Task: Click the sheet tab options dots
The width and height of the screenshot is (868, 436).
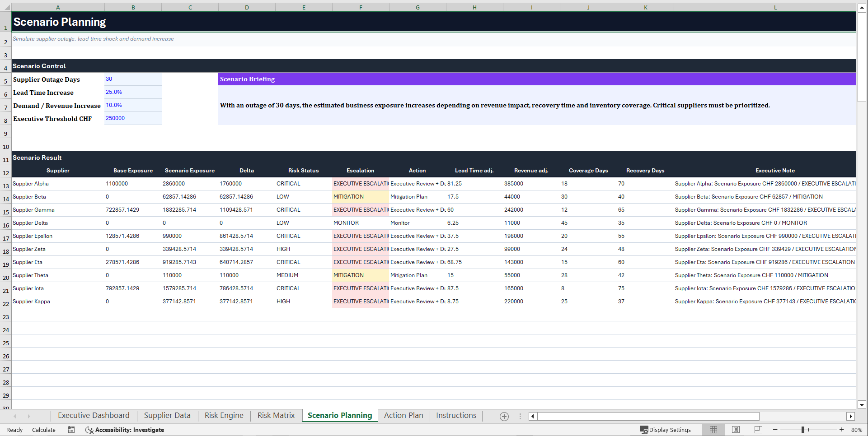Action: (520, 416)
